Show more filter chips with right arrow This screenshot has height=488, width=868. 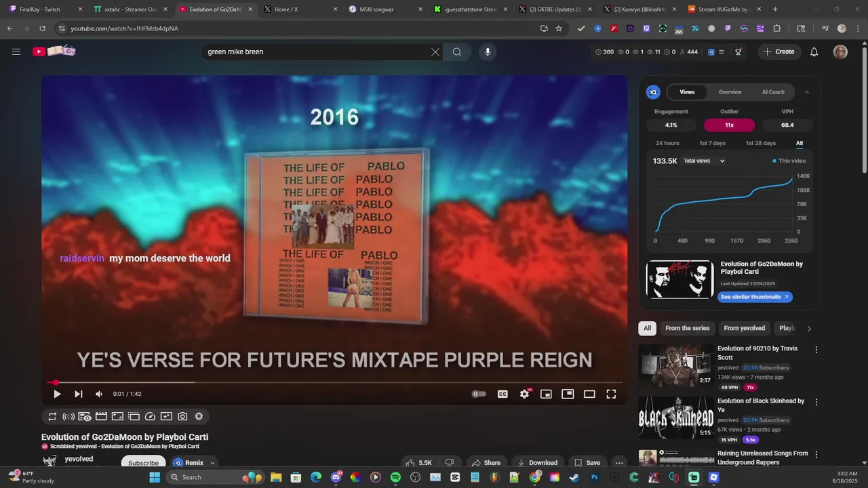coord(808,329)
